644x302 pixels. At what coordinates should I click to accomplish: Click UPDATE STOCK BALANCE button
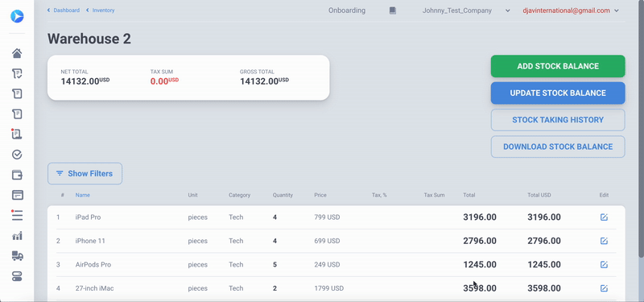558,93
